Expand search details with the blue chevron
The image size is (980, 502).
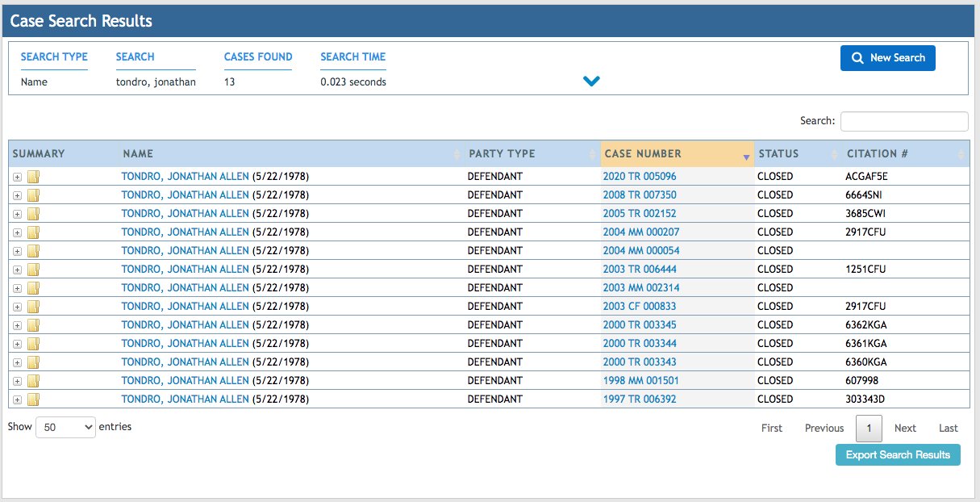[x=591, y=81]
